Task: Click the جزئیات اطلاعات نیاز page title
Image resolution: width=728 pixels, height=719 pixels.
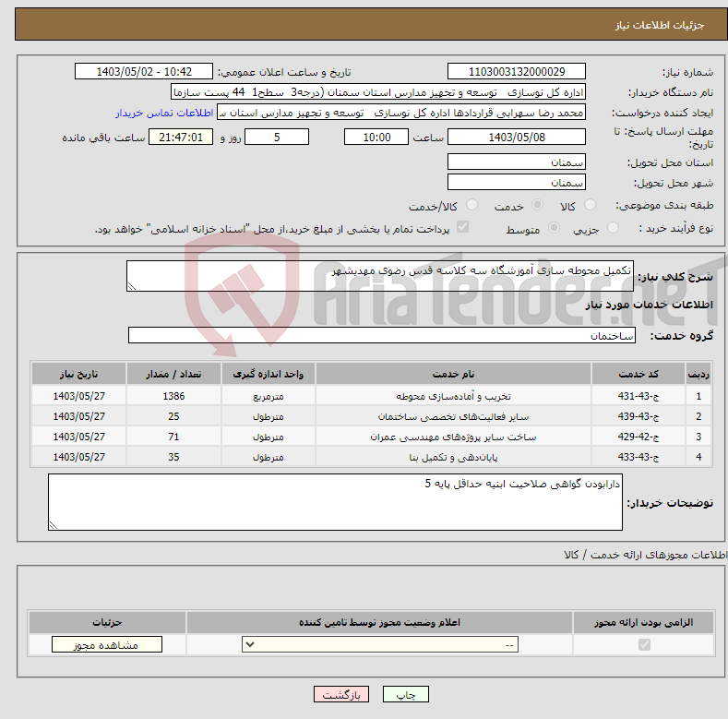Action: (x=660, y=25)
